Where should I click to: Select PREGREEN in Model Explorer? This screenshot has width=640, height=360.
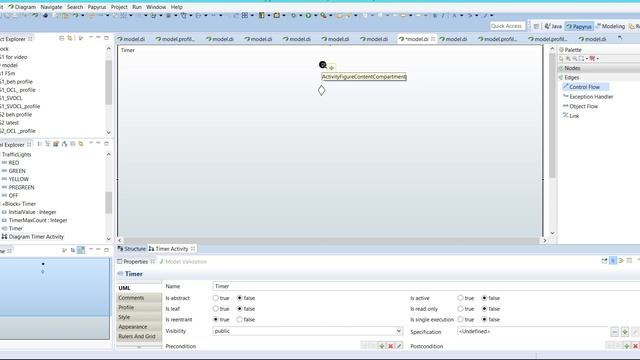[21, 187]
